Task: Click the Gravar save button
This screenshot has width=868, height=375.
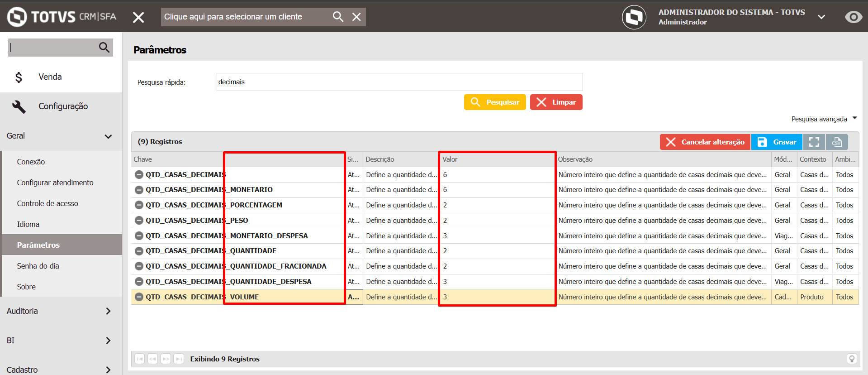Action: pos(777,142)
